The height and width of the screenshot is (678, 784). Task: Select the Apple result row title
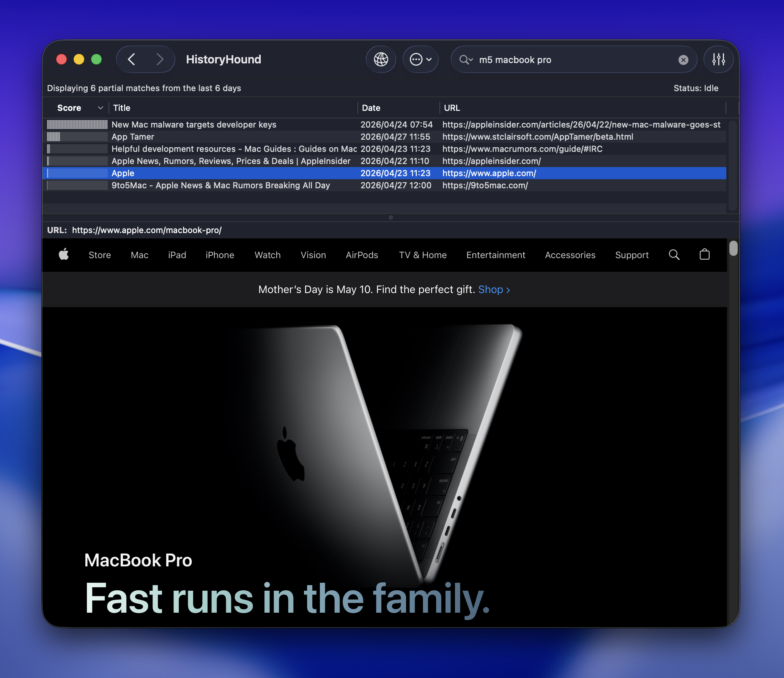click(123, 173)
